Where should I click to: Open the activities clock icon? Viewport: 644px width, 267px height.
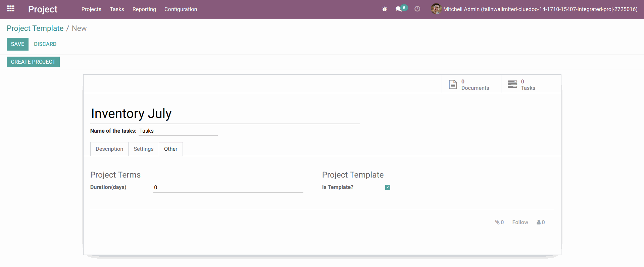417,9
